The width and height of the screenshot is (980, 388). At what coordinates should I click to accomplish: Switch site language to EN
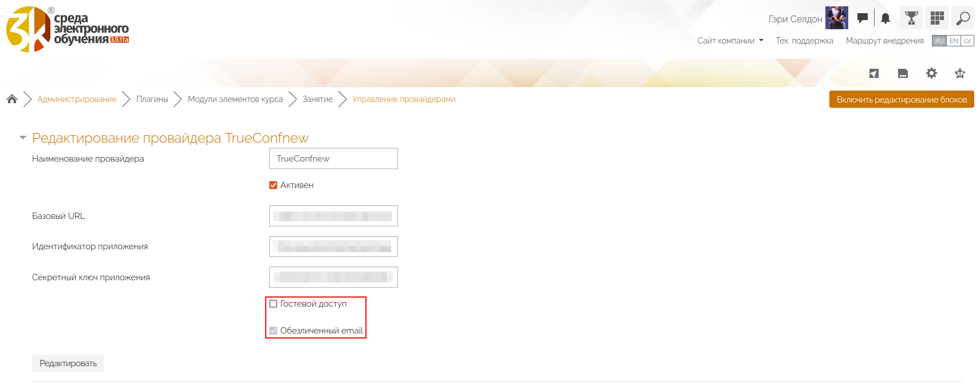click(x=954, y=41)
